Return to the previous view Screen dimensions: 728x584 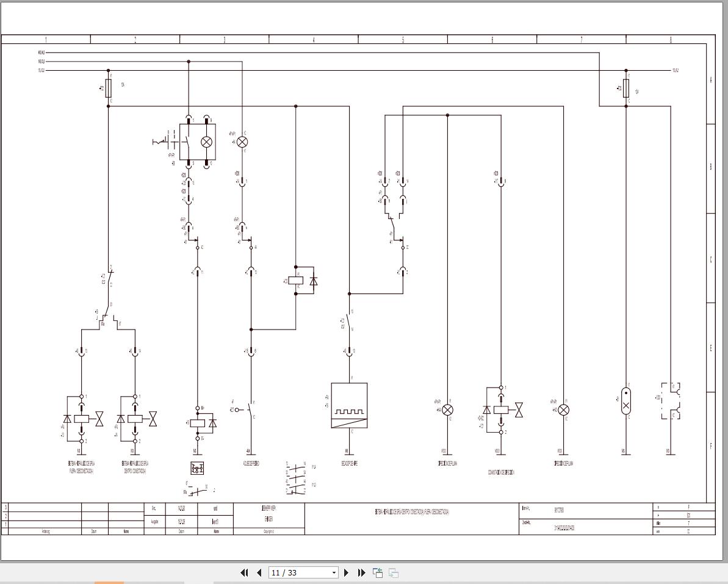(378, 573)
